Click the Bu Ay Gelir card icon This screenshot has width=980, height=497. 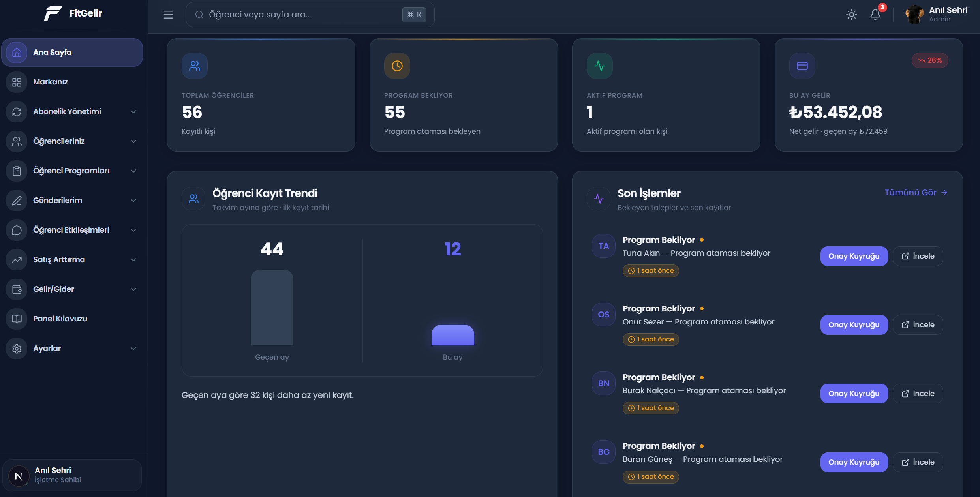802,66
